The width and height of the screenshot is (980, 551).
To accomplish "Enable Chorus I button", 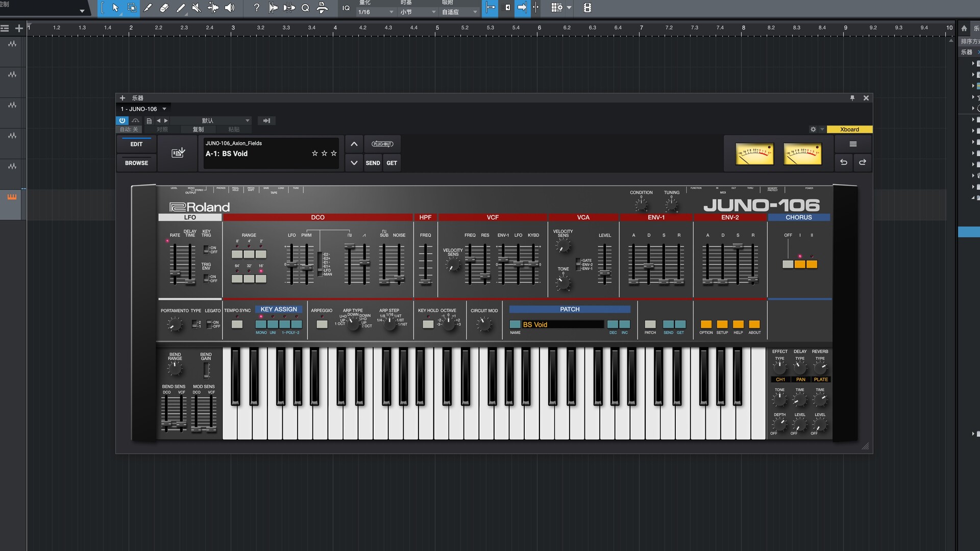I will 800,264.
